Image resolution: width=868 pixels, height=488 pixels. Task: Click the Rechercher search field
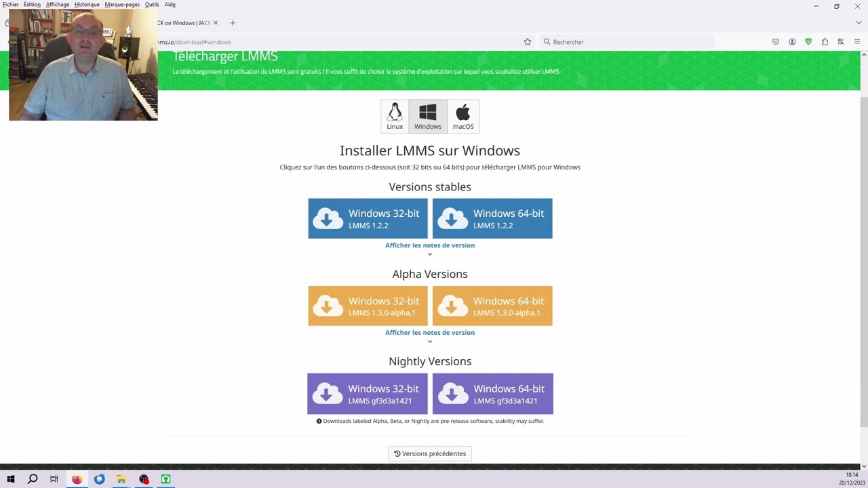(x=627, y=42)
